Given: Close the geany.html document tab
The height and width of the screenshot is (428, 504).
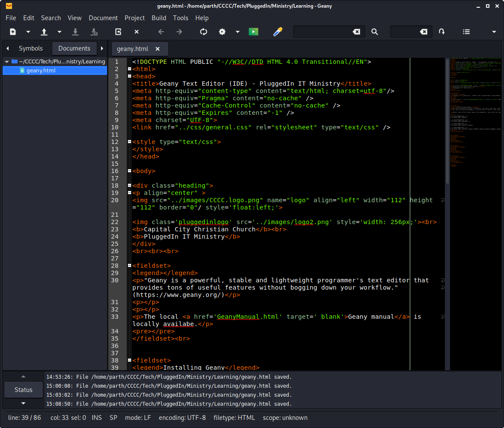Looking at the screenshot, I should pos(158,49).
